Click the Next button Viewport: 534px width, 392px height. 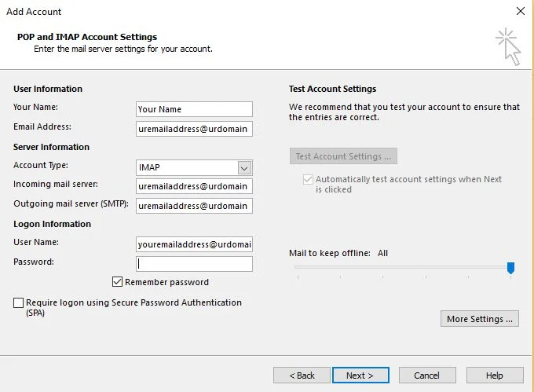pos(360,375)
